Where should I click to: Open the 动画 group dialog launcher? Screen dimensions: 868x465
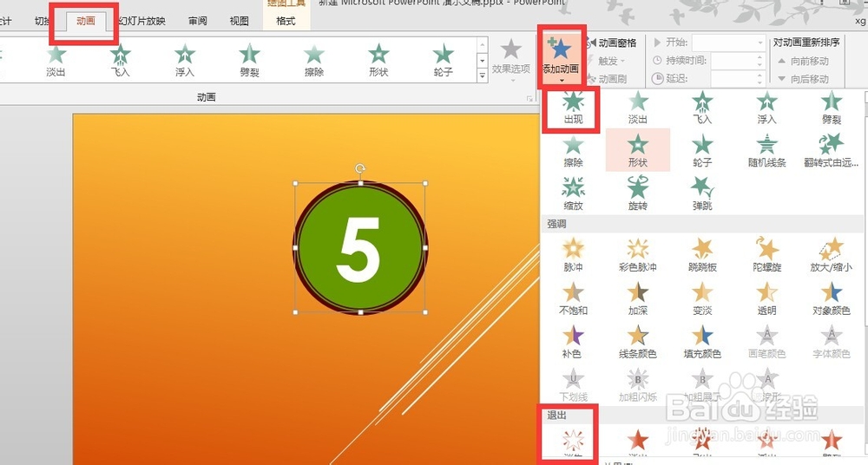click(529, 99)
